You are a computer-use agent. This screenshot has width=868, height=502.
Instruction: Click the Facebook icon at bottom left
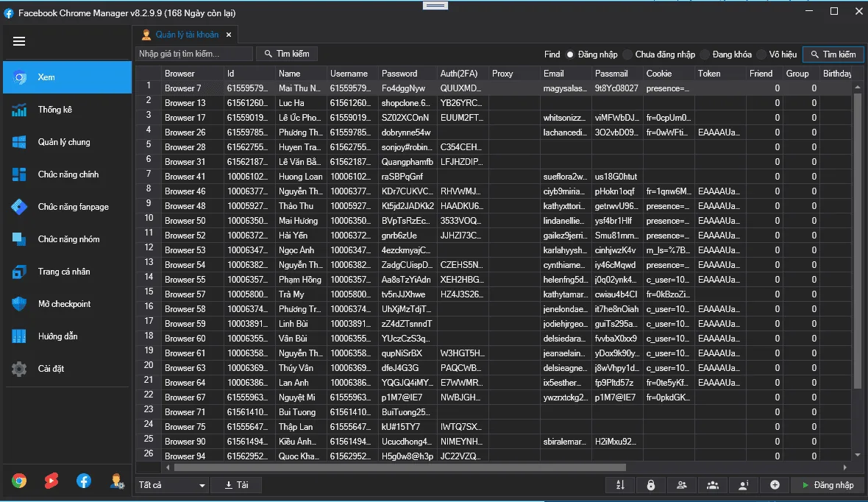84,481
